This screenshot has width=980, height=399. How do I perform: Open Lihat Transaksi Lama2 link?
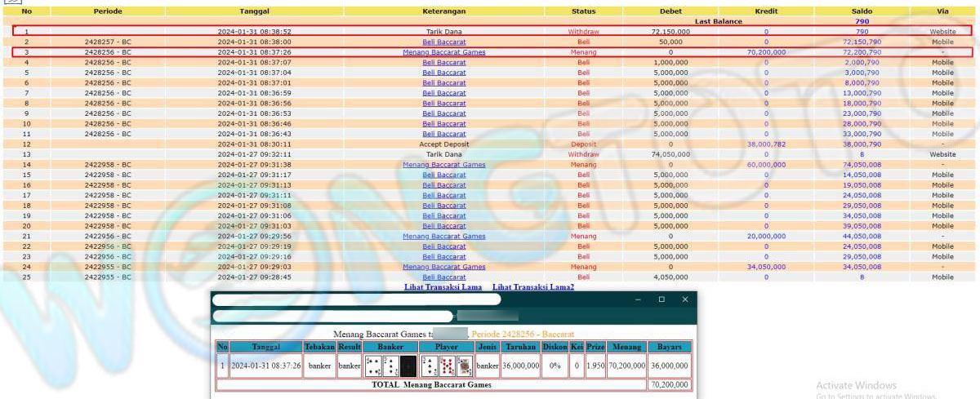pyautogui.click(x=532, y=287)
